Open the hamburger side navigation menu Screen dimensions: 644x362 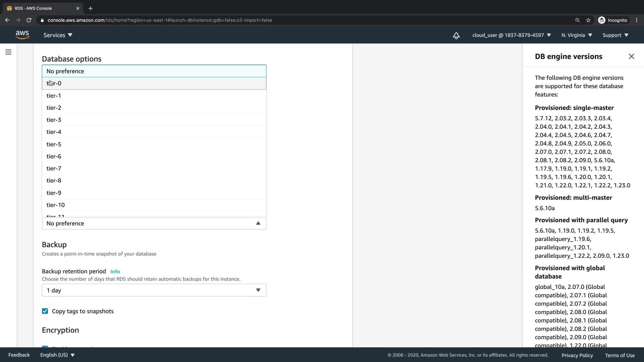8,52
